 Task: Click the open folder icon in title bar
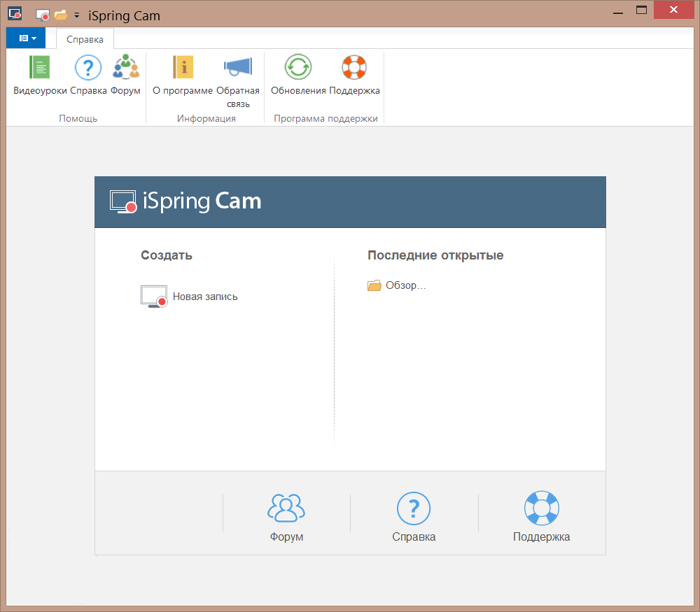pyautogui.click(x=61, y=15)
